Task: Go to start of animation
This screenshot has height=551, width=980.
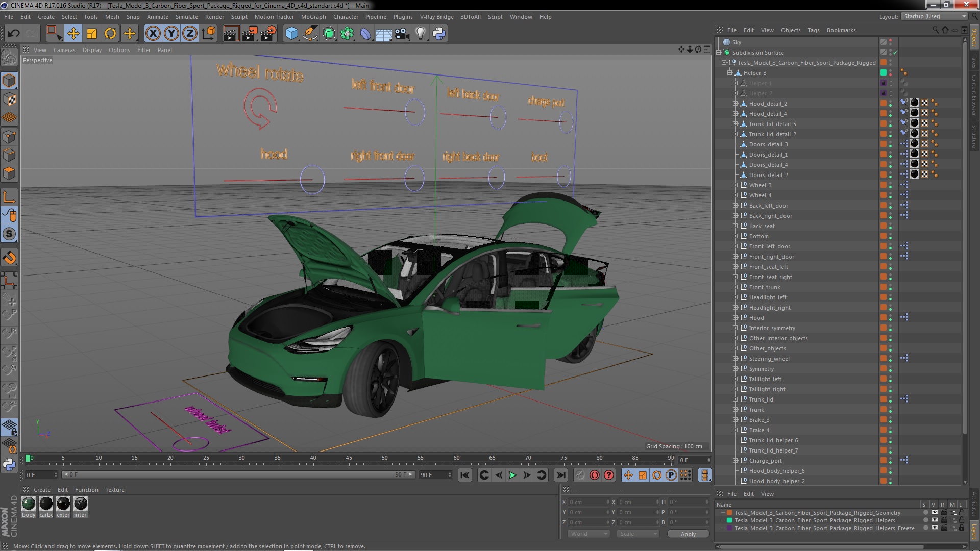Action: click(464, 475)
